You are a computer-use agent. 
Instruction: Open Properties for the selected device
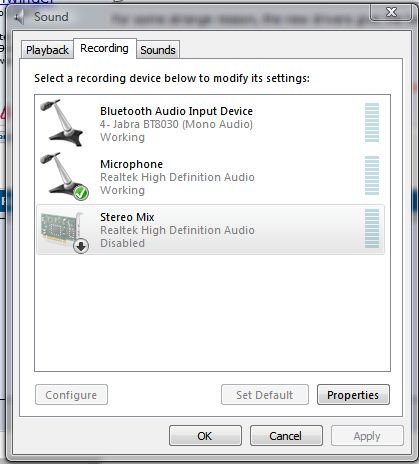point(353,395)
